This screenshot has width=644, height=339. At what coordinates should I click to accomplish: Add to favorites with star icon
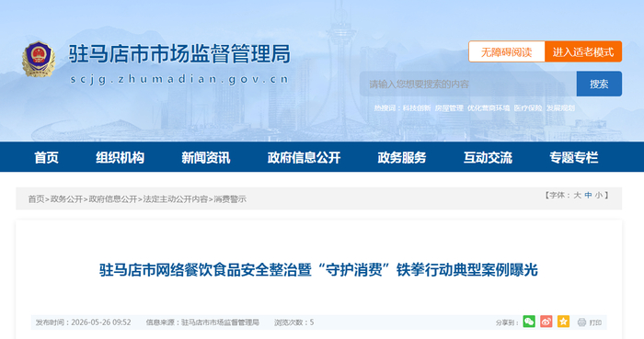point(563,322)
